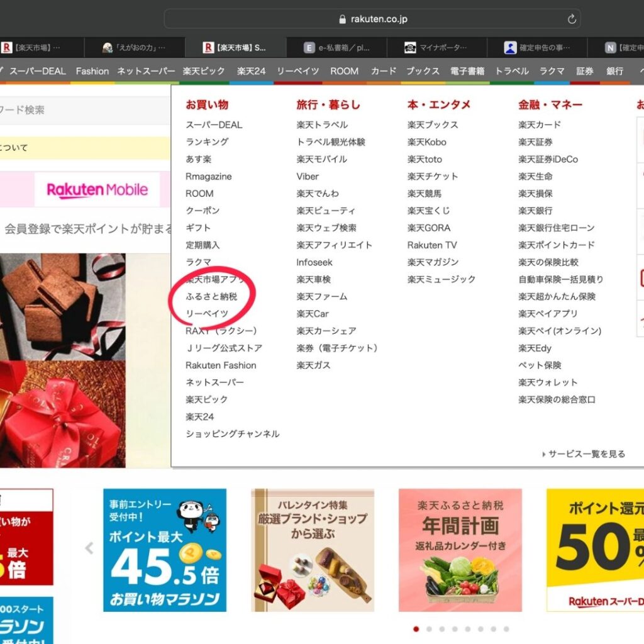The image size is (644, 644).
Task: Click the previous carousel arrow beside blue banner
Action: (89, 548)
